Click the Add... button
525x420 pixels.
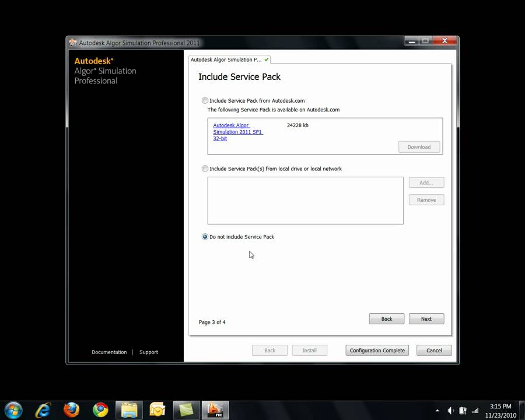(426, 183)
